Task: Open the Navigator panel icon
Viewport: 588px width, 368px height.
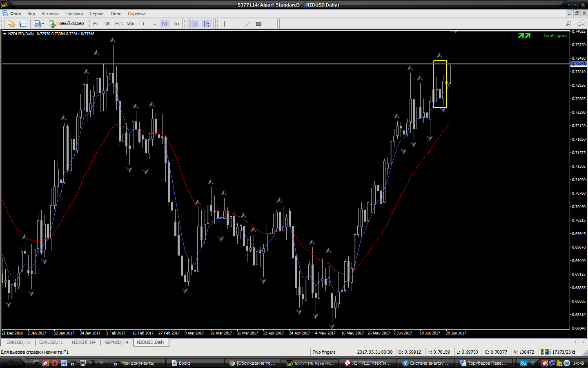Action: pos(23,24)
